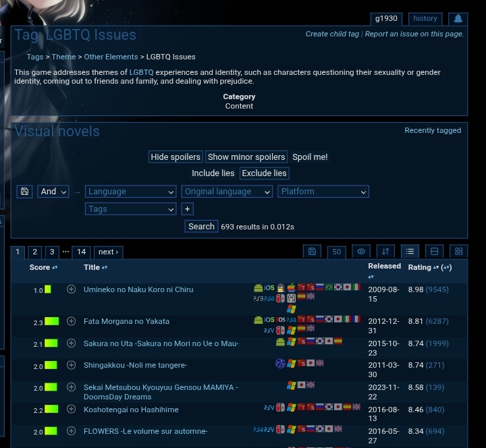Go to results page 1

click(x=18, y=252)
